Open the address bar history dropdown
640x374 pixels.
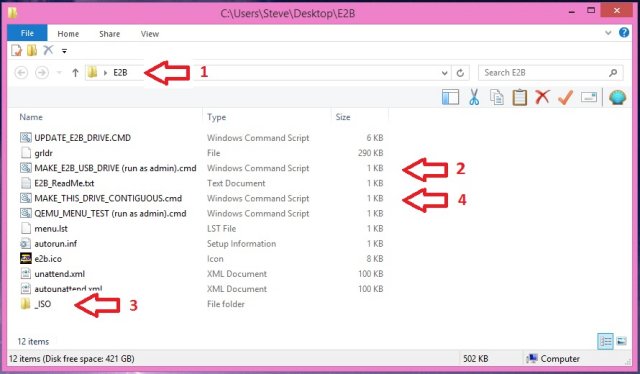(x=444, y=73)
